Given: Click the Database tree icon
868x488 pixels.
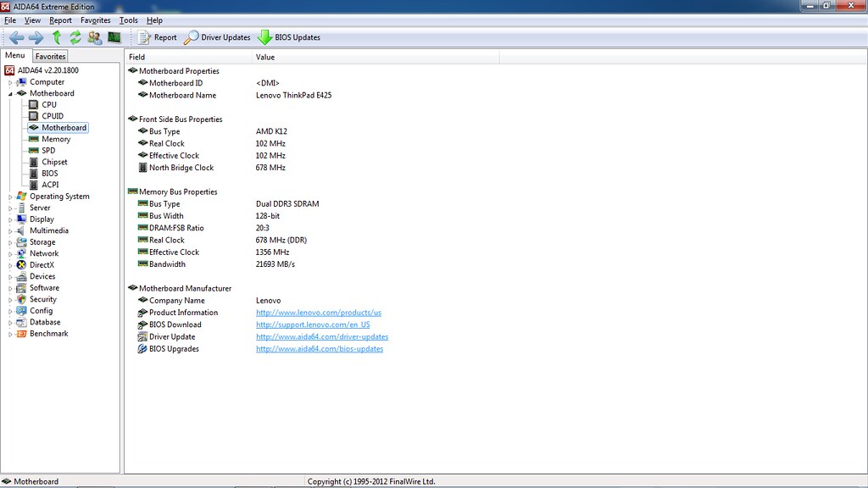Looking at the screenshot, I should (x=21, y=322).
